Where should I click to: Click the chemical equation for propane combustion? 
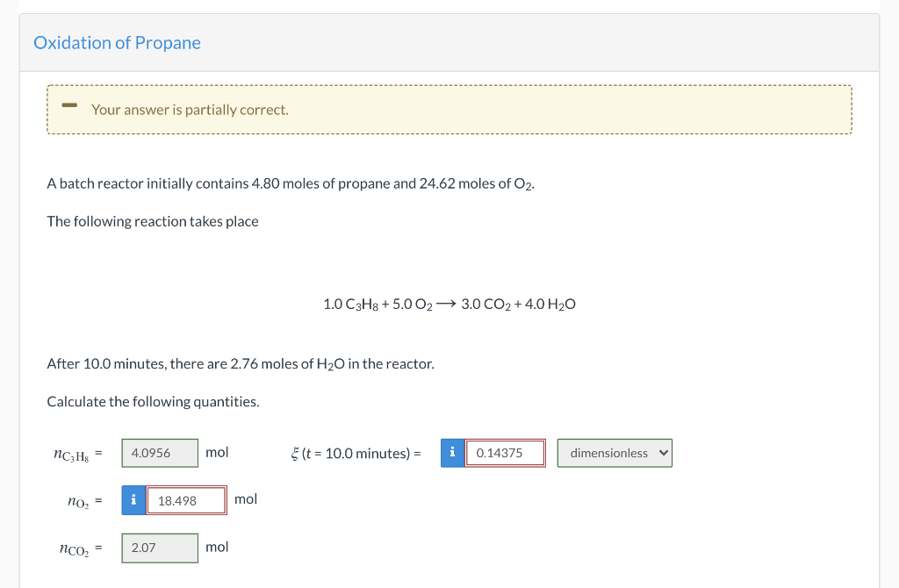coord(449,304)
